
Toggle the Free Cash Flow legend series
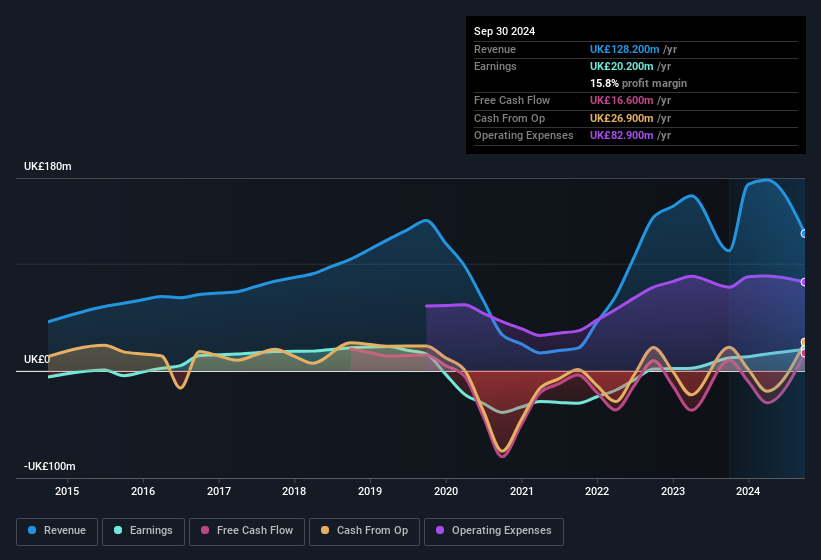point(247,531)
